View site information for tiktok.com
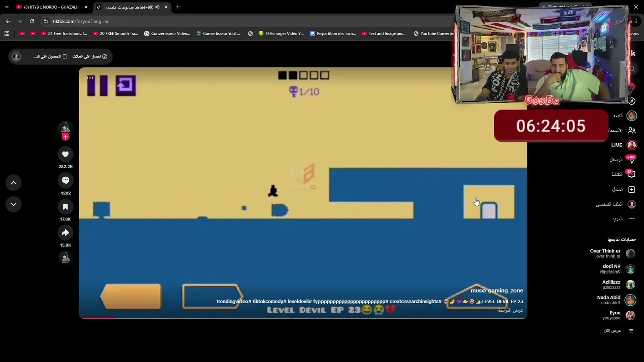Image resolution: width=644 pixels, height=362 pixels. point(46,21)
